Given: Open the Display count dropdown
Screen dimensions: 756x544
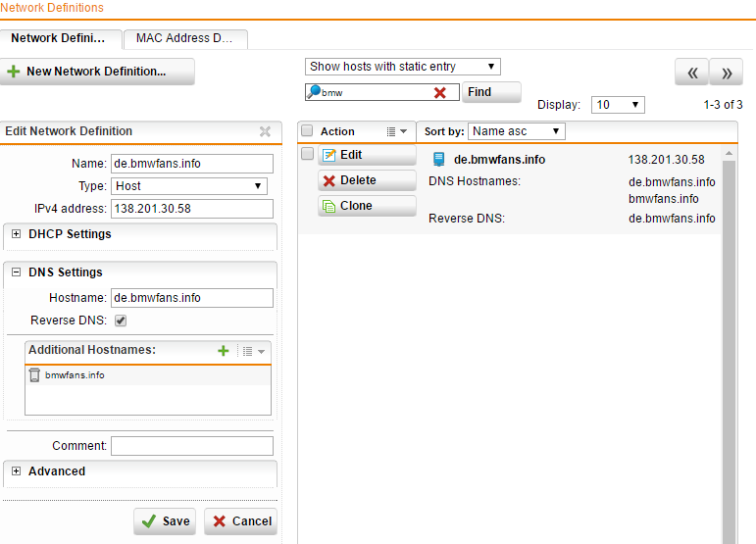Looking at the screenshot, I should coord(618,105).
